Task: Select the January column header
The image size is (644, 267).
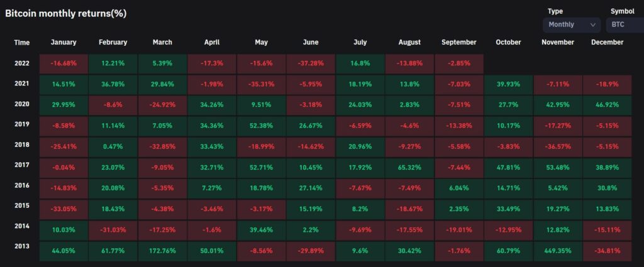Action: click(x=63, y=43)
